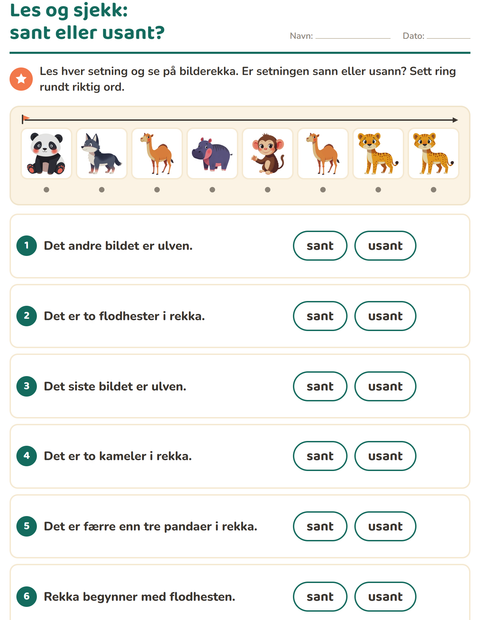Click the hippo picture
The image size is (480, 620).
pos(212,153)
